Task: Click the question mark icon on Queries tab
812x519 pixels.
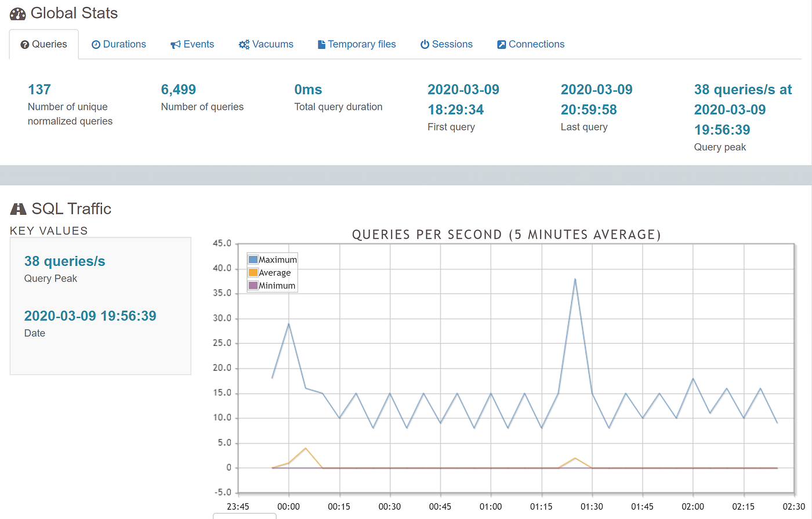Action: tap(25, 45)
